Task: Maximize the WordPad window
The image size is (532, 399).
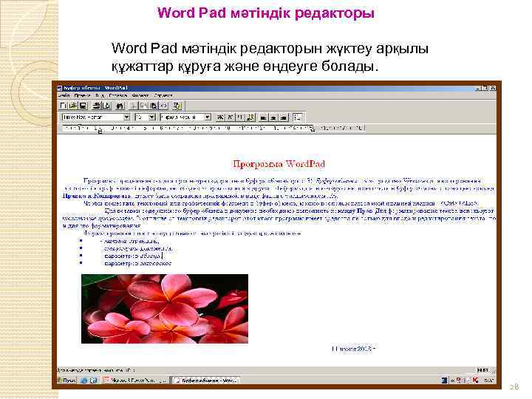Action: pos(485,88)
